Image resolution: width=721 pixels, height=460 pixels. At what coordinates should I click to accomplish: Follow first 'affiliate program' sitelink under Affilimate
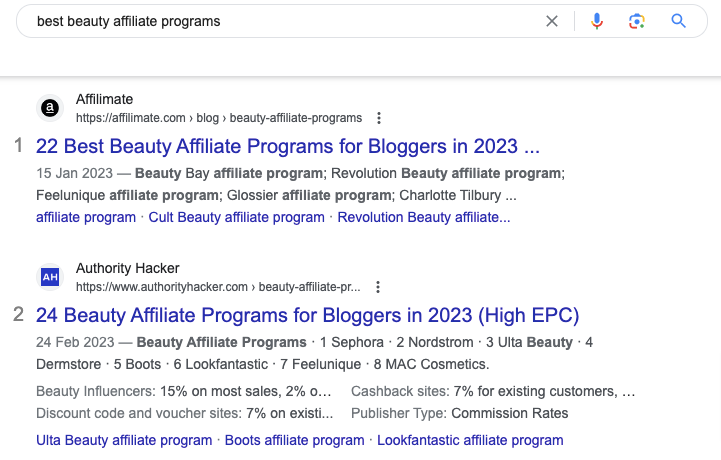click(86, 217)
